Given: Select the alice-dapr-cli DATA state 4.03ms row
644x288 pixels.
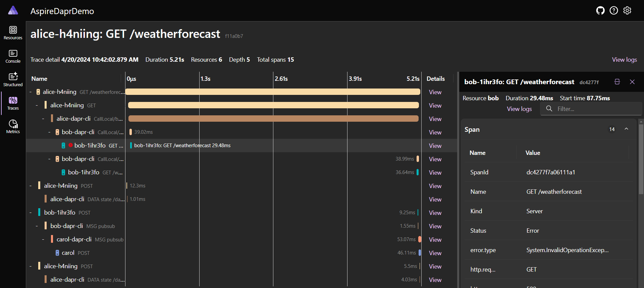Looking at the screenshot, I should [x=241, y=280].
